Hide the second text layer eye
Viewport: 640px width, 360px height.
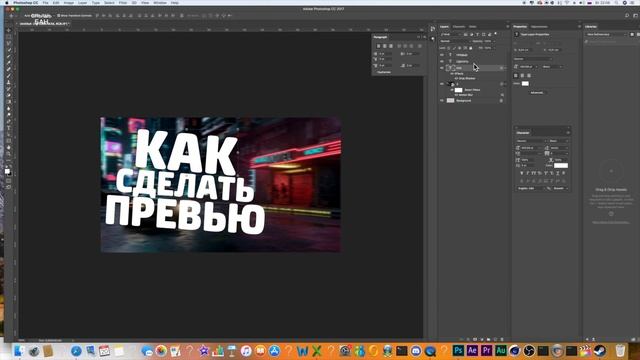pos(442,61)
